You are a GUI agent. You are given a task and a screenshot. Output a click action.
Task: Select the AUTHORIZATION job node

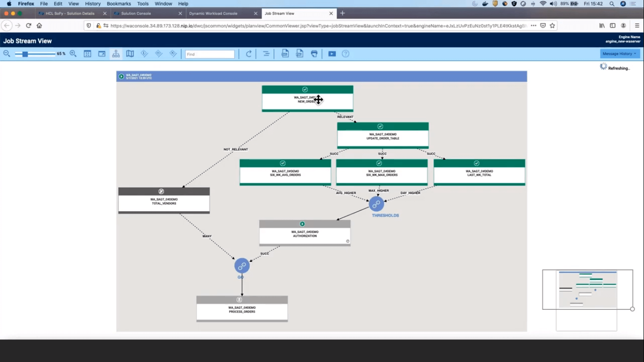click(x=305, y=234)
